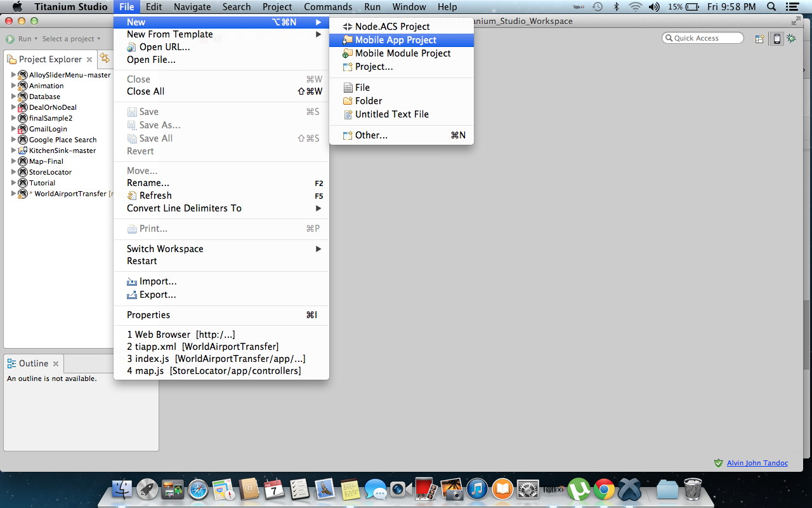Expand the DealOrNoDeal project node
The height and width of the screenshot is (508, 812).
(x=13, y=107)
